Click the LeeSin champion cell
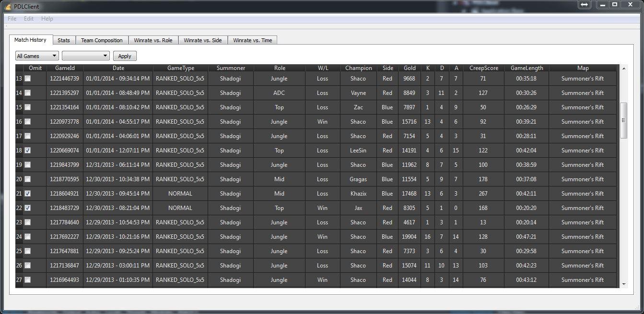The height and width of the screenshot is (314, 644). point(358,151)
